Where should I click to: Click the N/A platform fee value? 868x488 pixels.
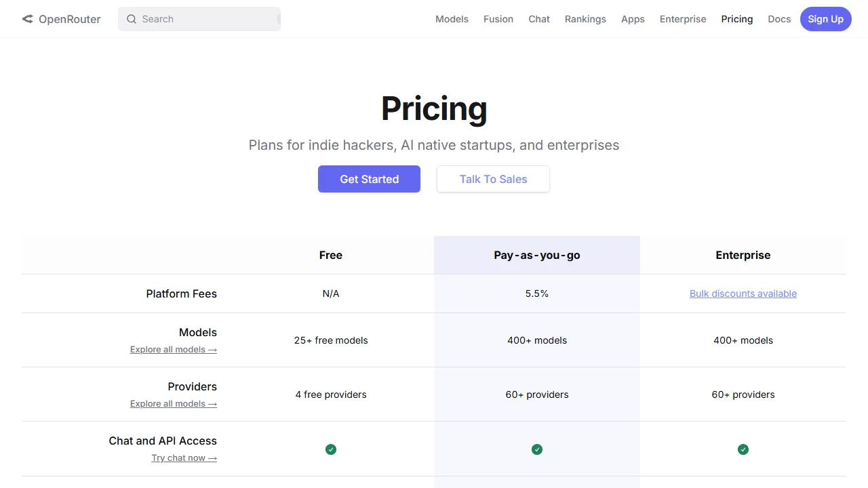tap(331, 293)
